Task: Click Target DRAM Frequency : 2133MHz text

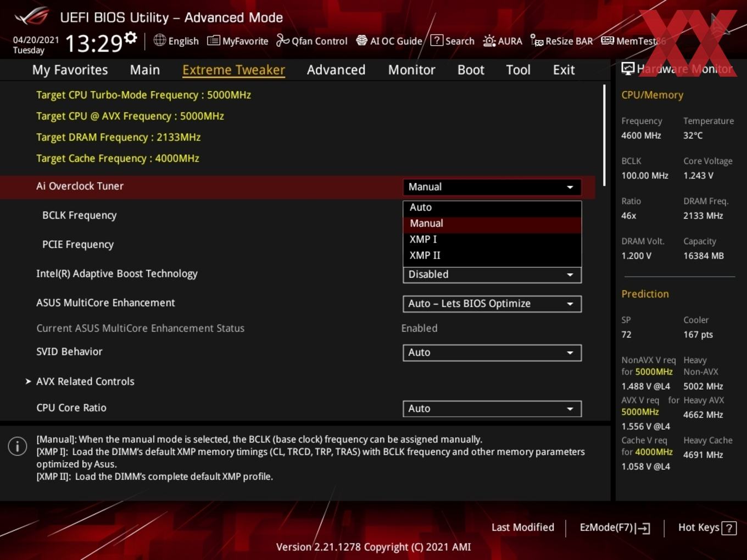Action: (x=118, y=137)
